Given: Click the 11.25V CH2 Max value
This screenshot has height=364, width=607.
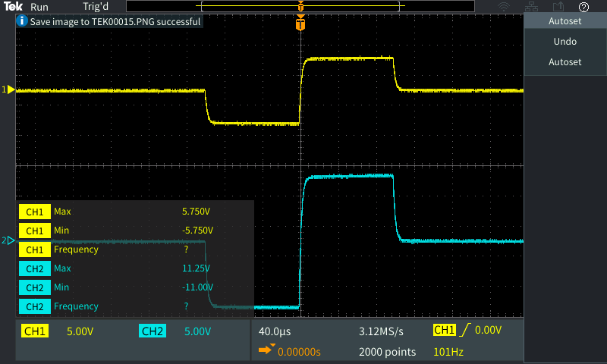Looking at the screenshot, I should [x=196, y=268].
